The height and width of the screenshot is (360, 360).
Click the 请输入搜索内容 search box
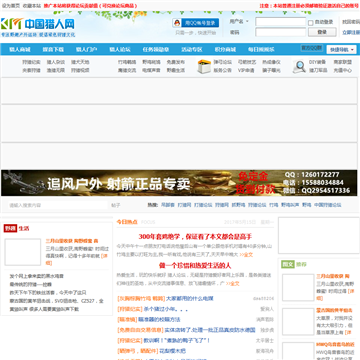[58, 205]
